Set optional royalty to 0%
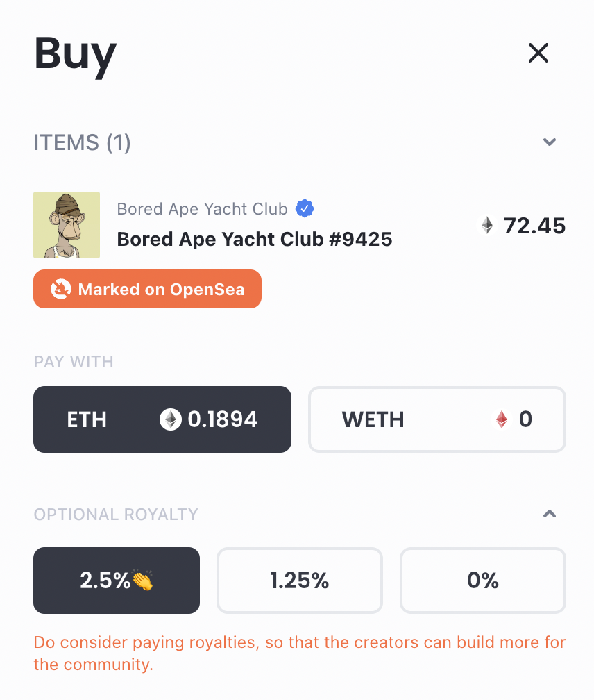594x700 pixels. (483, 581)
